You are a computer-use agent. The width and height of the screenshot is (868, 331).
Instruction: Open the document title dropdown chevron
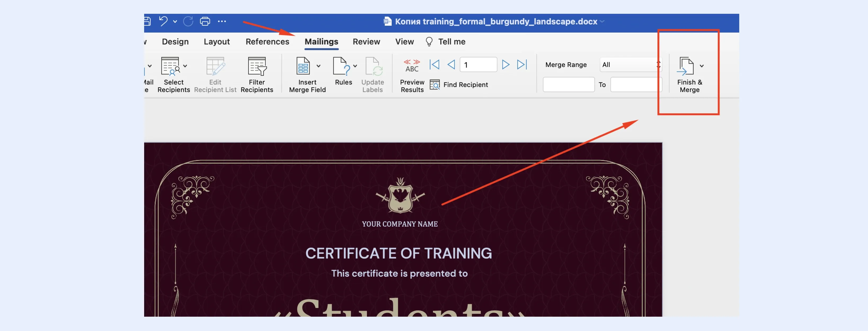602,21
